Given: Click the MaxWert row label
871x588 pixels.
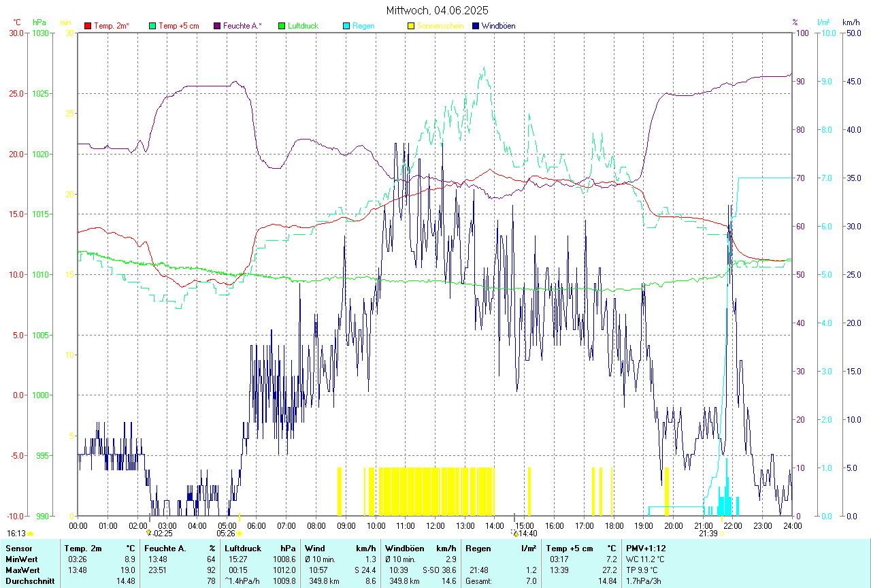Looking at the screenshot, I should [22, 570].
